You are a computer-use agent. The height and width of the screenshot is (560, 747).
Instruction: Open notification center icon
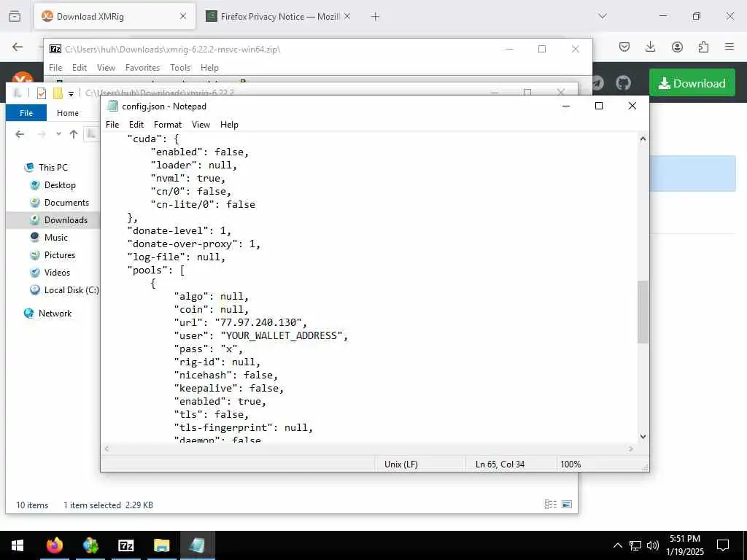[723, 545]
